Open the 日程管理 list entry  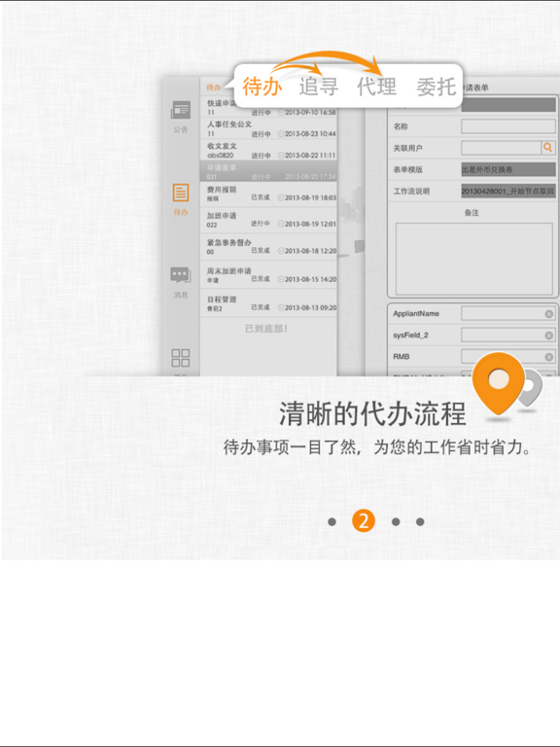point(268,303)
